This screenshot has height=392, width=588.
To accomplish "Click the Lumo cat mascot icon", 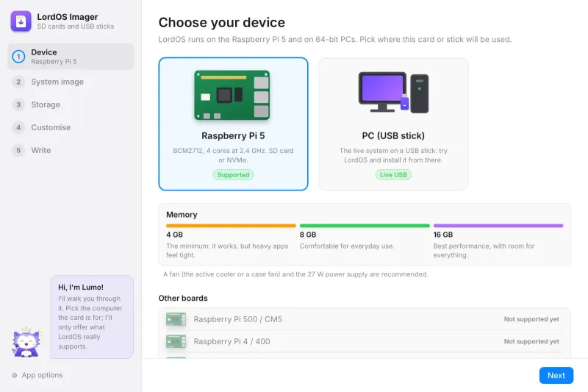I will (x=26, y=342).
